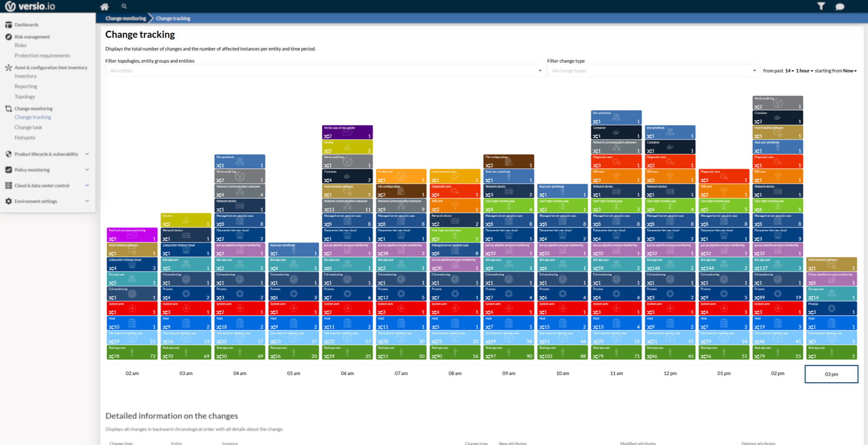Open the Change task menu item
The height and width of the screenshot is (445, 868).
(x=28, y=127)
